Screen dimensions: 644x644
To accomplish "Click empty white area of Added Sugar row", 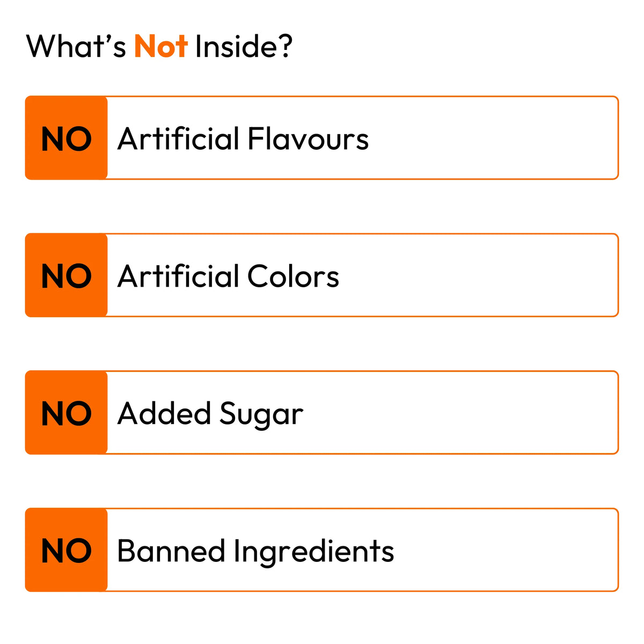I will coord(462,413).
